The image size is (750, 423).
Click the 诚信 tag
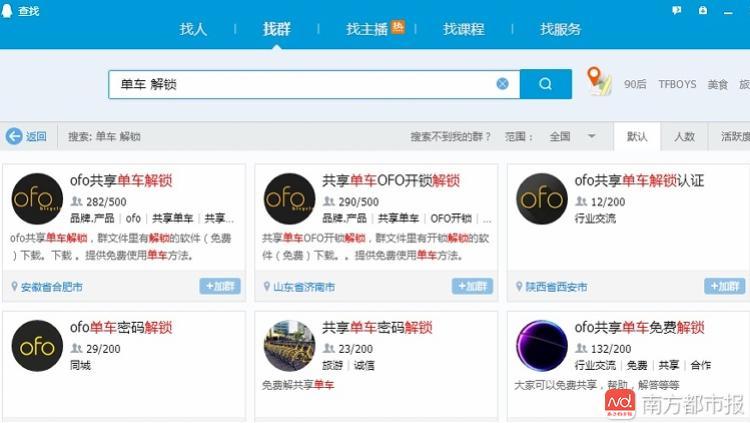(364, 366)
